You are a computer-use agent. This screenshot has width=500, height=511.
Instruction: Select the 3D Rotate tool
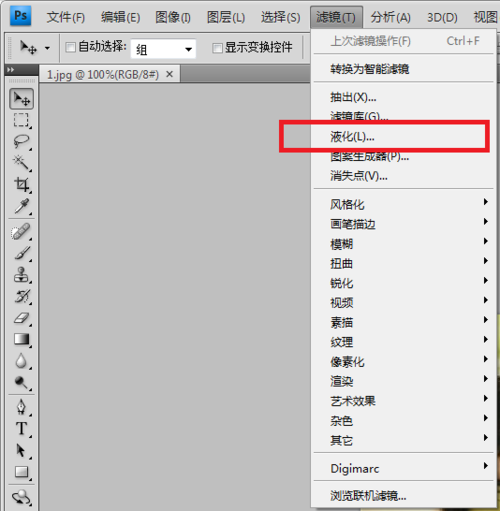click(x=21, y=498)
